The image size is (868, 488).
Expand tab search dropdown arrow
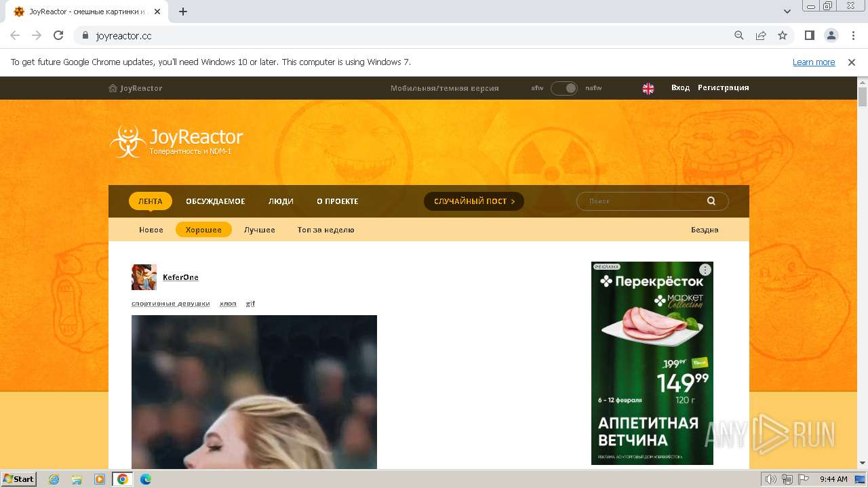[x=787, y=12]
